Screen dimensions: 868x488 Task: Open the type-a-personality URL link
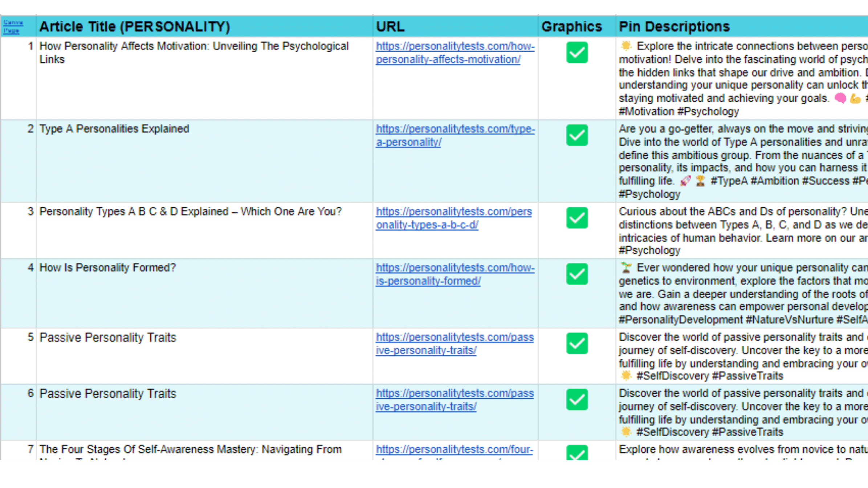(455, 129)
